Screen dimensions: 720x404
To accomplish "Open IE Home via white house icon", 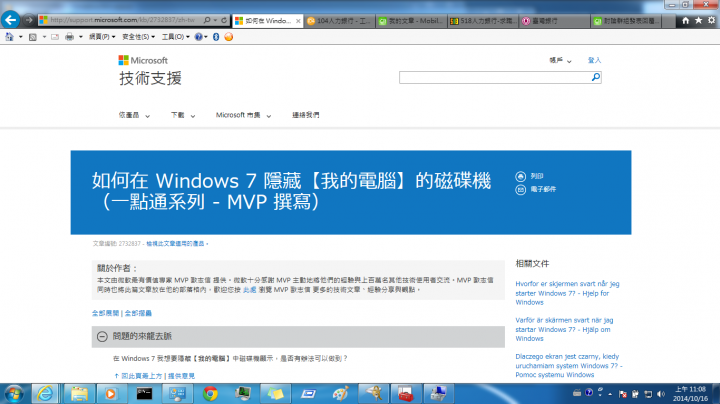I will click(686, 20).
